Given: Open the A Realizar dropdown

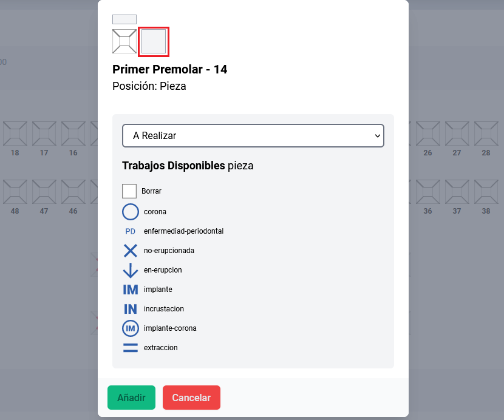Looking at the screenshot, I should 253,136.
